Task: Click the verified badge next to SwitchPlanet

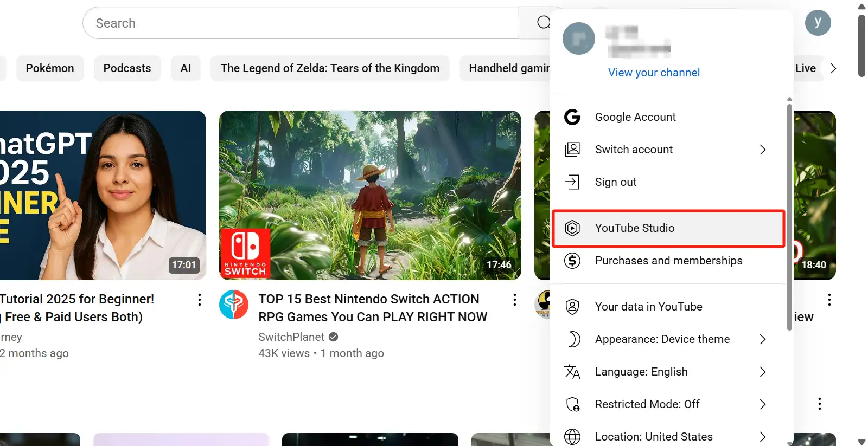Action: (334, 337)
